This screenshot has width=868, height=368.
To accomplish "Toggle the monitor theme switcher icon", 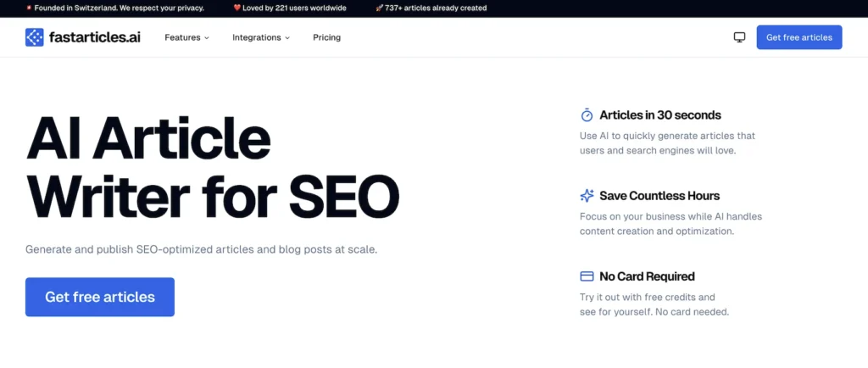I will pos(739,37).
